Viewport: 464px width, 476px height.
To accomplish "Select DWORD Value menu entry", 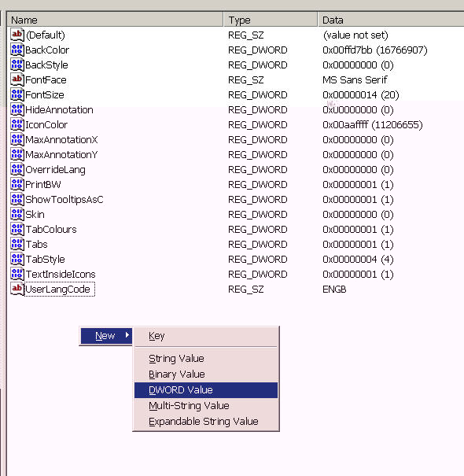I will click(206, 390).
